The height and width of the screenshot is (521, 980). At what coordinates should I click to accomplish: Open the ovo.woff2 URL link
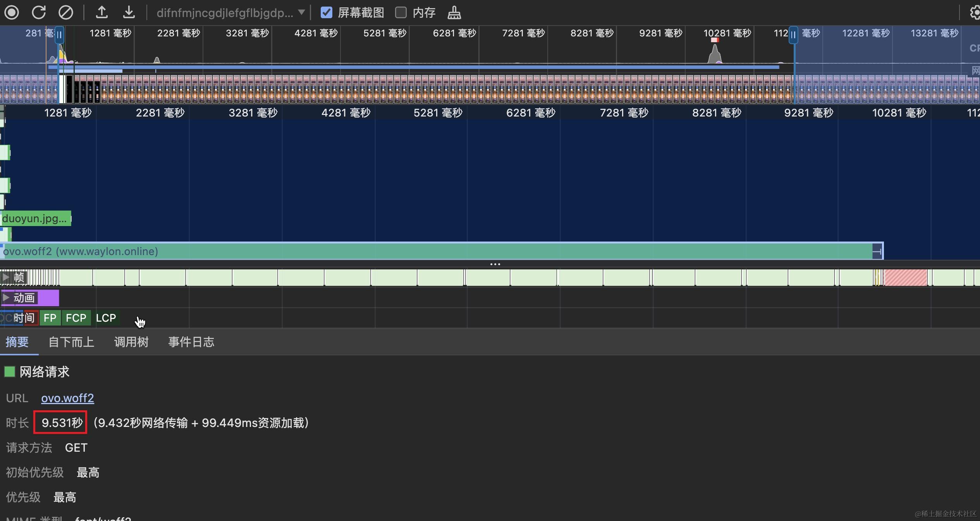67,398
